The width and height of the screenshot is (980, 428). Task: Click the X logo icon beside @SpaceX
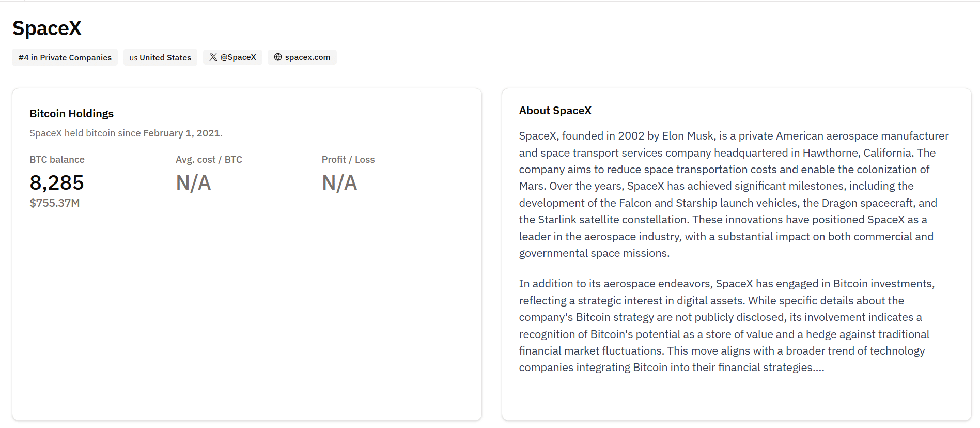point(213,57)
